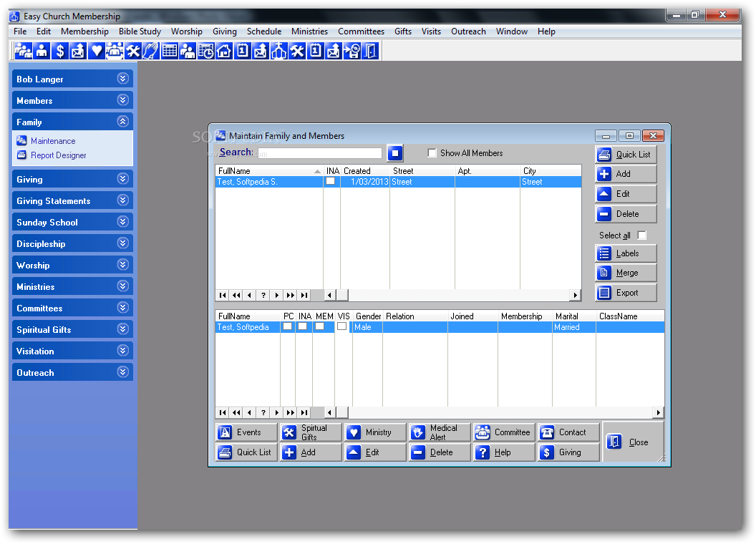756x544 pixels.
Task: Enable the Show All Members checkbox
Action: point(432,153)
